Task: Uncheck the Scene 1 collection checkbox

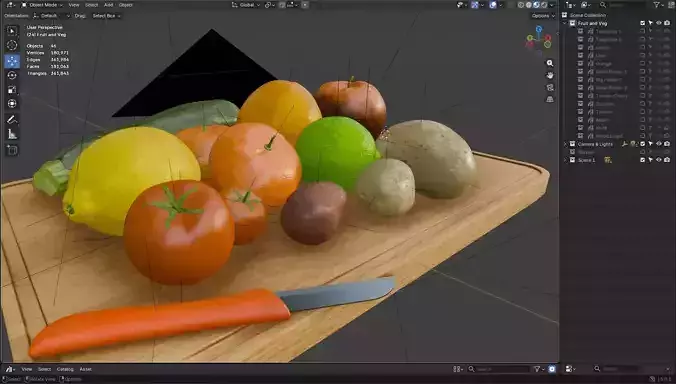Action: 643,160
